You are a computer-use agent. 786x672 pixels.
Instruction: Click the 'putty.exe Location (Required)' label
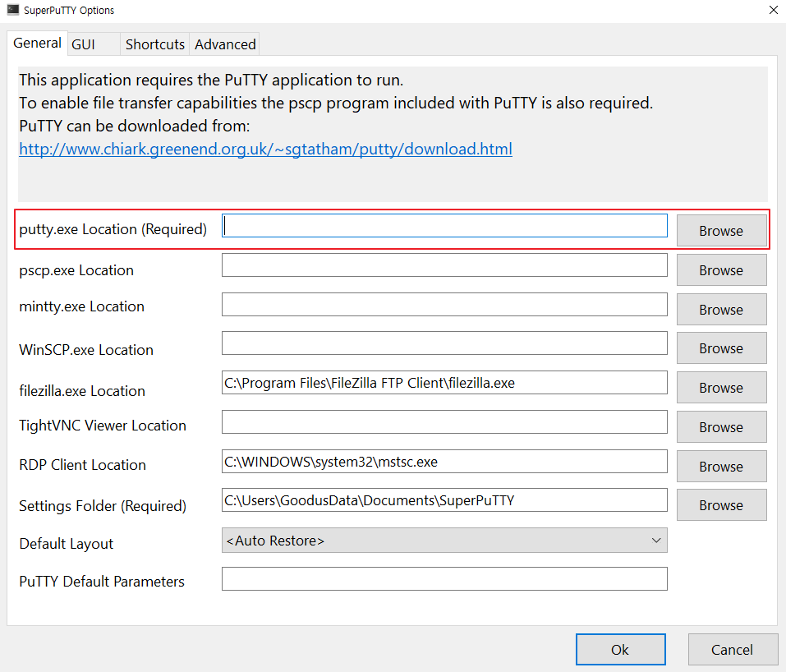(x=113, y=229)
